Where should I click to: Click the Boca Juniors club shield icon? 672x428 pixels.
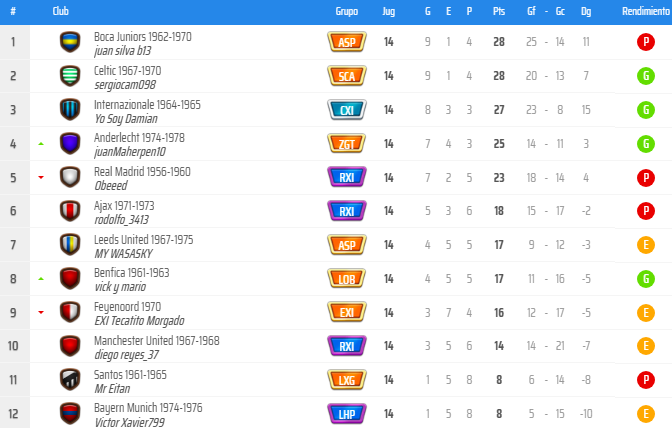[x=70, y=42]
